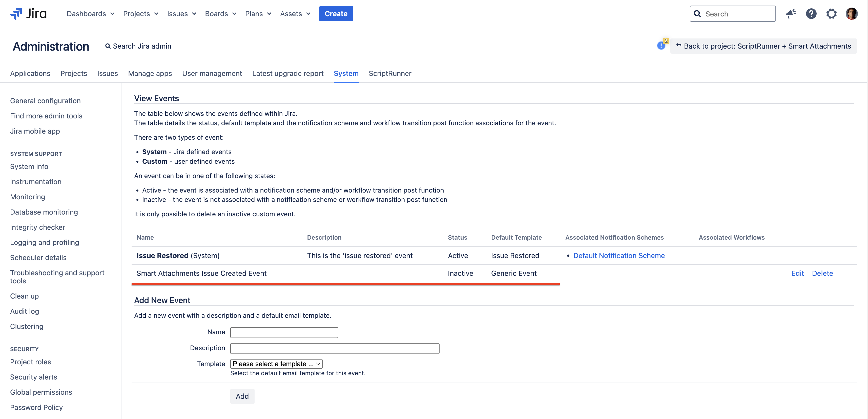Expand the Projects dropdown in top nav
This screenshot has height=419, width=868.
click(x=141, y=14)
